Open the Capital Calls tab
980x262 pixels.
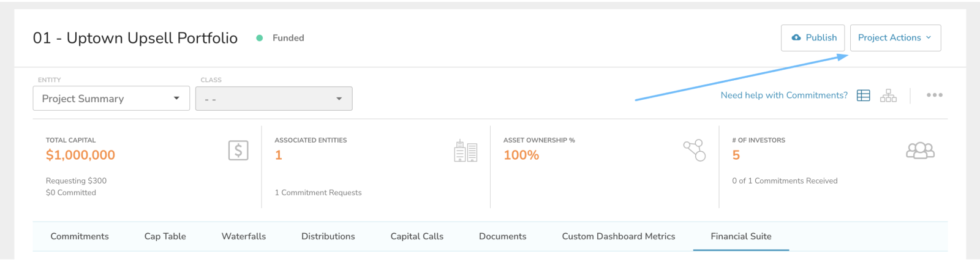(x=417, y=236)
